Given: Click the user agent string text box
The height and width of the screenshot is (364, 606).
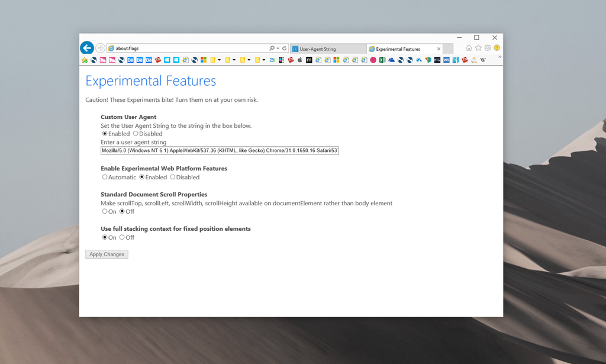Looking at the screenshot, I should click(220, 150).
